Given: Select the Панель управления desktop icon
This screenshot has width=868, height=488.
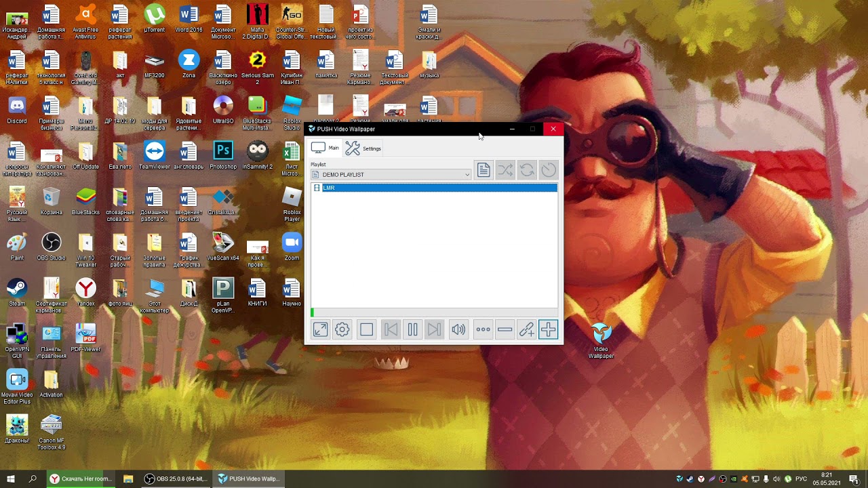Looking at the screenshot, I should pos(52,341).
